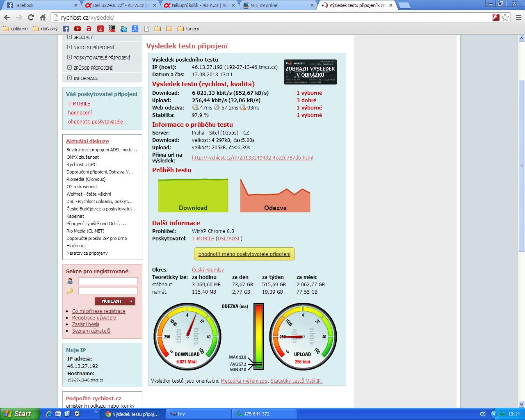
Task: Launch Word from the quick launch bar
Action: (58, 414)
